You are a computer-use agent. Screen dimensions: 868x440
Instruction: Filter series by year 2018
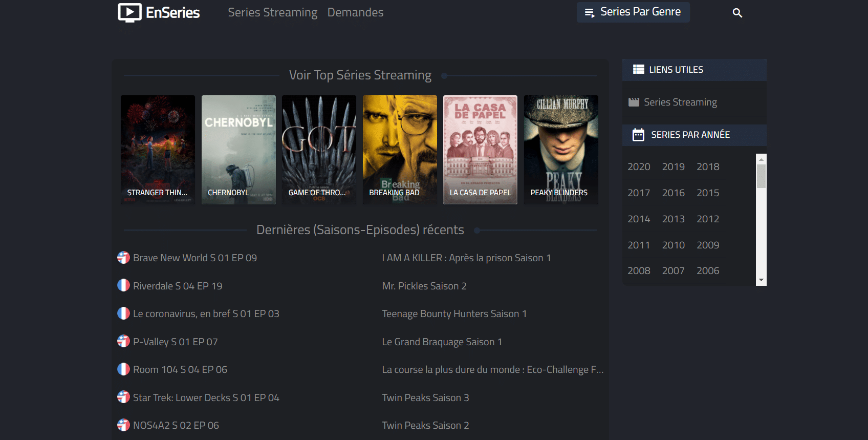708,167
